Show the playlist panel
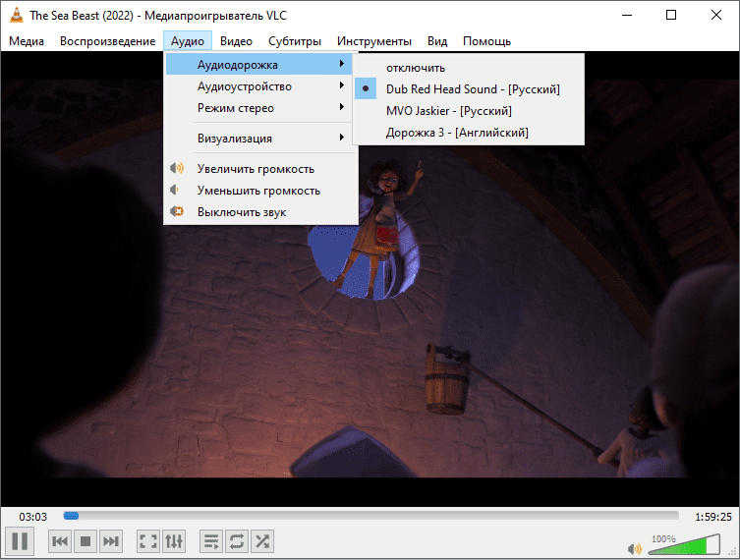Image resolution: width=740 pixels, height=560 pixels. 211,541
